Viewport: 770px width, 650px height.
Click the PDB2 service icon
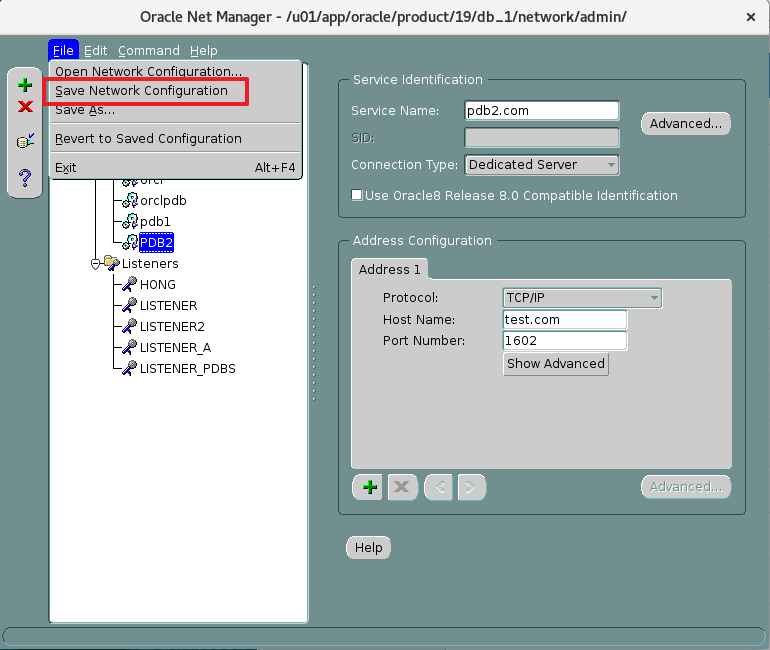[x=130, y=243]
